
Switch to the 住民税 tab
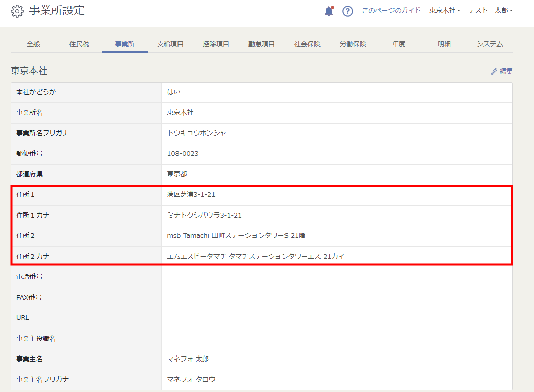coord(79,44)
